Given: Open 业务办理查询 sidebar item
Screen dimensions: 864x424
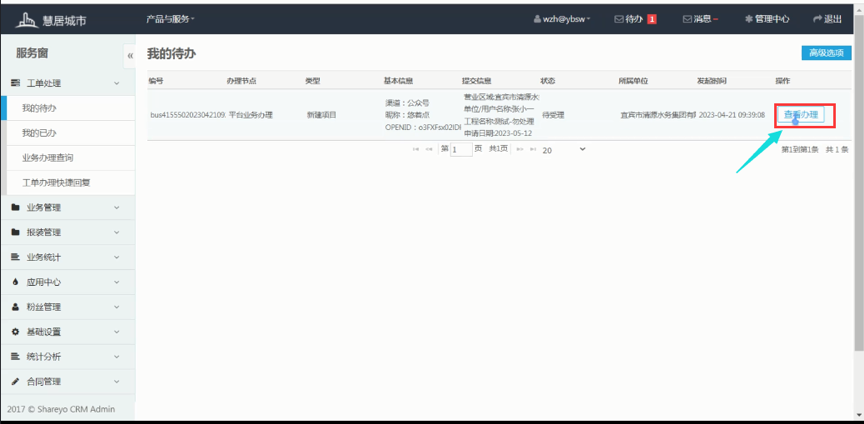Looking at the screenshot, I should [48, 158].
